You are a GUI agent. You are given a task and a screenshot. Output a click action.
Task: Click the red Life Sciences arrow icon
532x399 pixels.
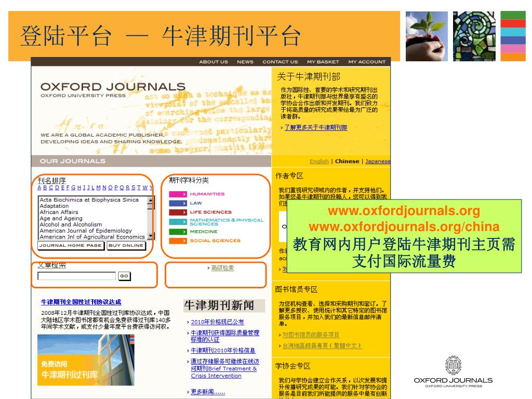(178, 212)
